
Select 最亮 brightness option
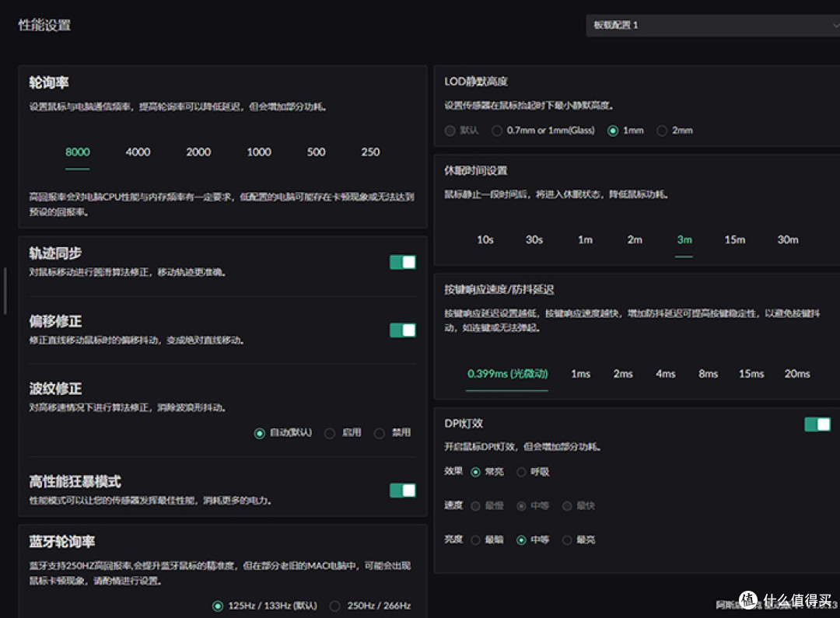pos(567,540)
